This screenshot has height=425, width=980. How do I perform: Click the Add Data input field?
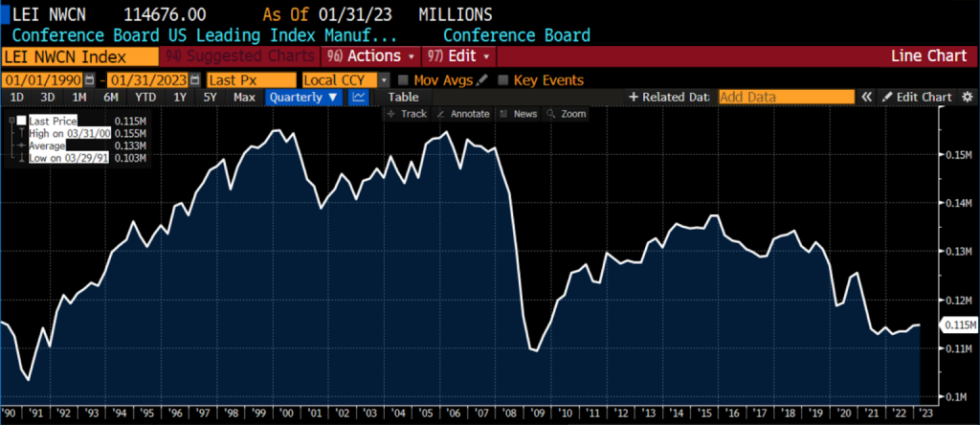pyautogui.click(x=785, y=97)
